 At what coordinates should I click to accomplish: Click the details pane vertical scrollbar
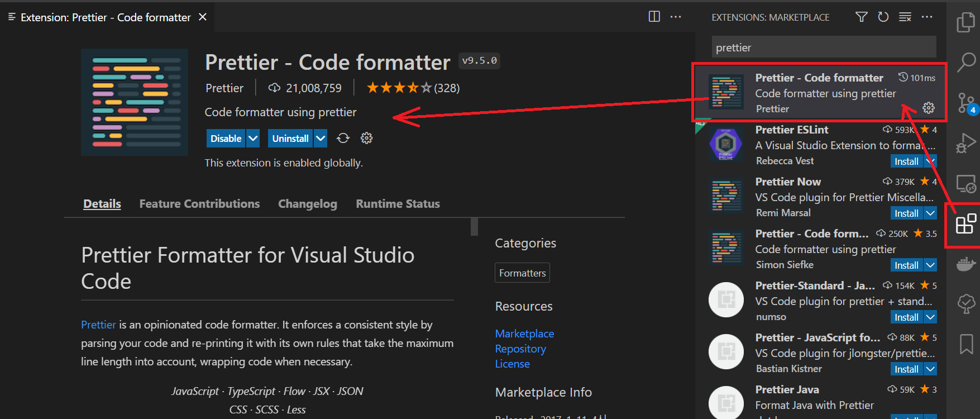[475, 226]
